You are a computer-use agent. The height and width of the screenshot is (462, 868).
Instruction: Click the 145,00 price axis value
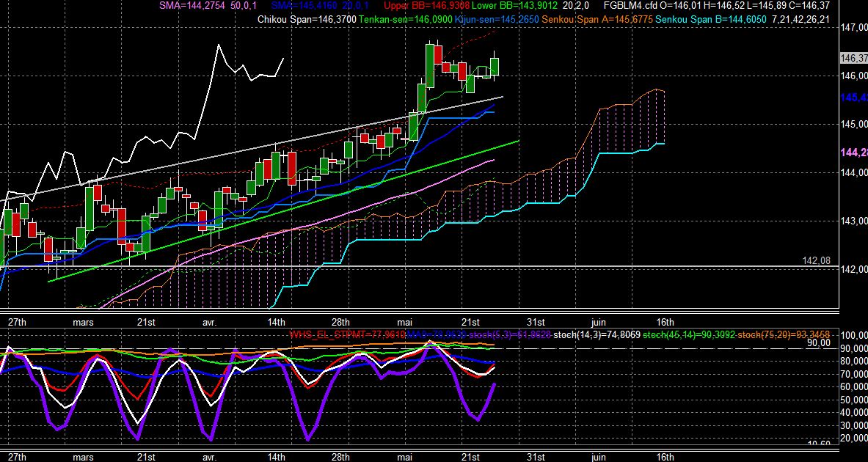pyautogui.click(x=854, y=124)
